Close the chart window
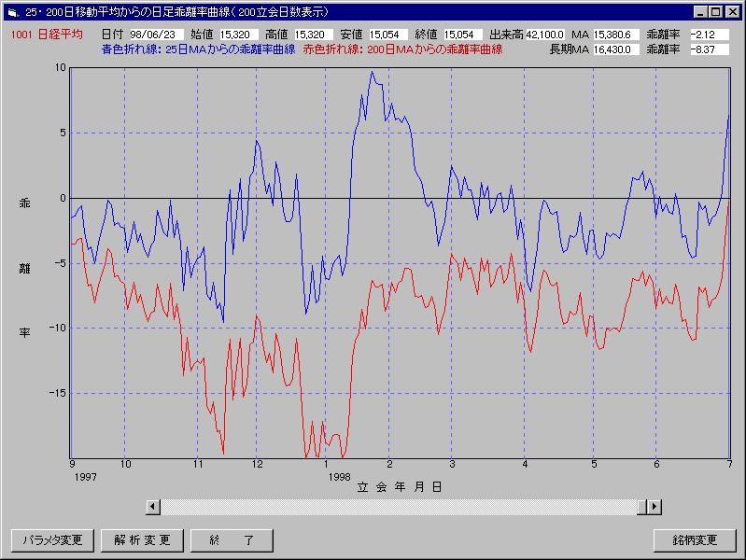 (731, 12)
